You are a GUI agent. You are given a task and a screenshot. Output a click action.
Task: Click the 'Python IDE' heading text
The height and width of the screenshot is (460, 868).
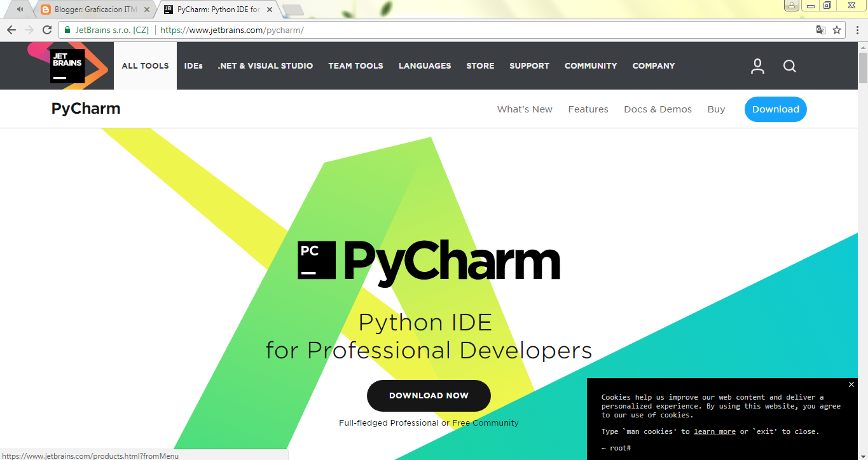(x=425, y=322)
